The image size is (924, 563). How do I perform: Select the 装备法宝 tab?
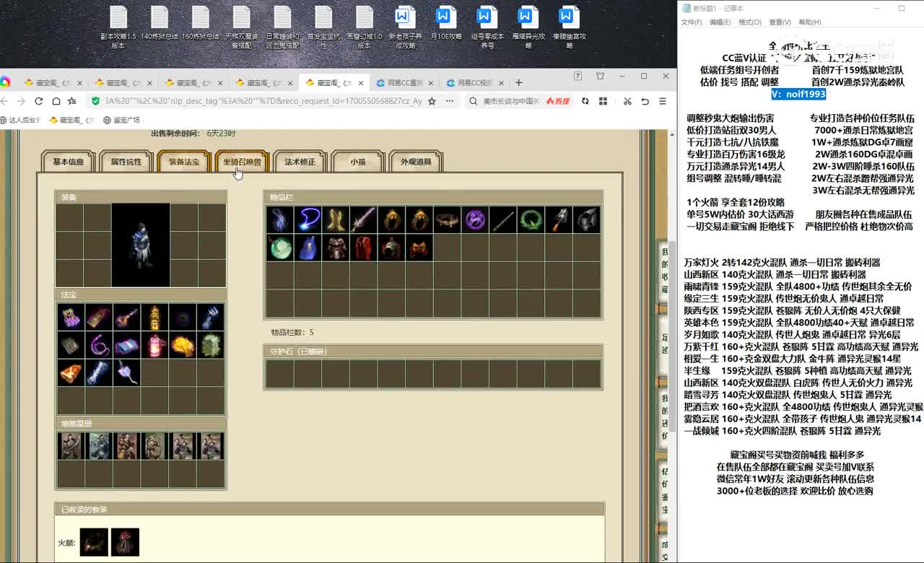(x=184, y=162)
